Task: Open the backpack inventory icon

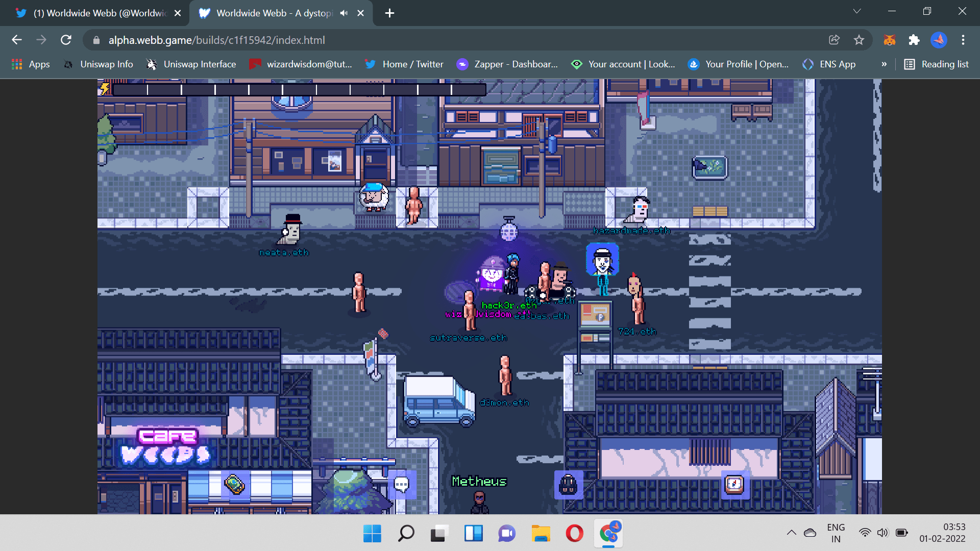Action: pos(568,484)
